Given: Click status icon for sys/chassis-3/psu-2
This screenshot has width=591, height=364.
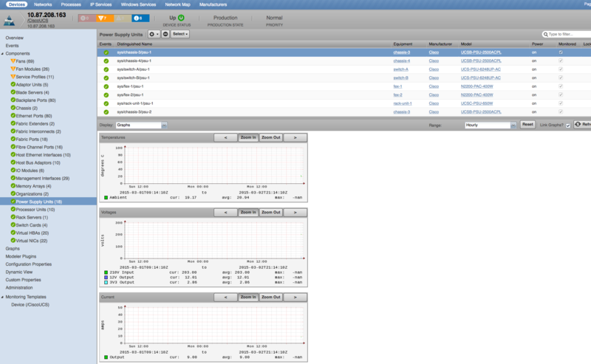Looking at the screenshot, I should click(x=106, y=112).
